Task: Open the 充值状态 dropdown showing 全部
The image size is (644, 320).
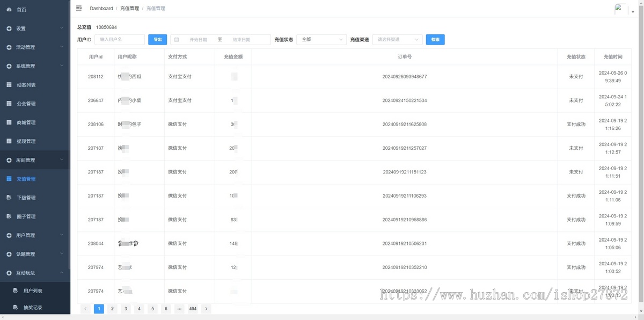Action: point(321,40)
